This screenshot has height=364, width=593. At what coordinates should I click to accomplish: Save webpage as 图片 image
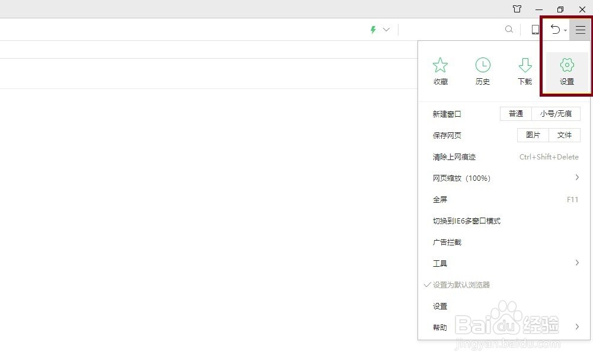[x=533, y=135]
